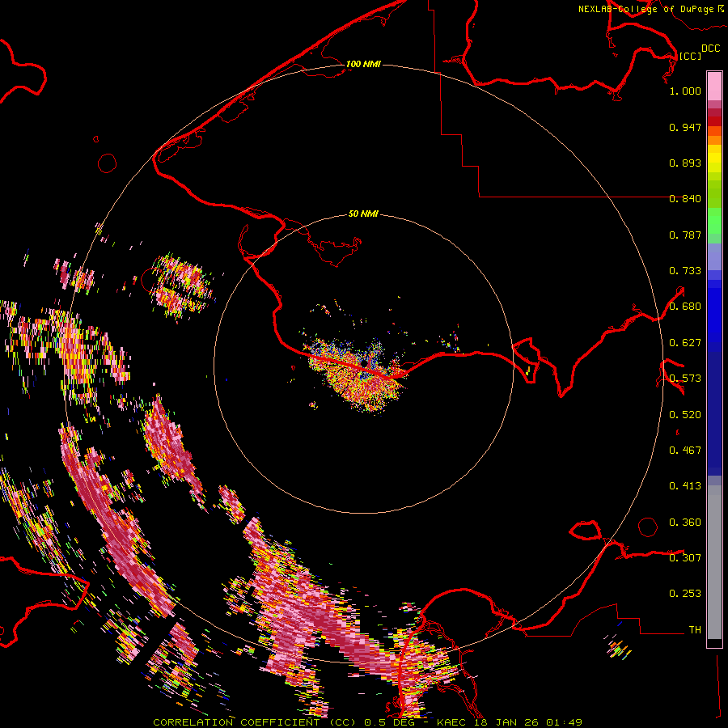728x728 pixels.
Task: Click the KAEC station identifier
Action: tap(452, 722)
